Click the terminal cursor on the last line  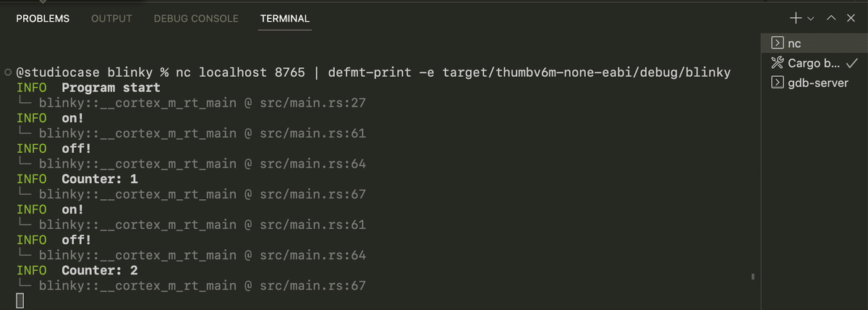pos(20,301)
